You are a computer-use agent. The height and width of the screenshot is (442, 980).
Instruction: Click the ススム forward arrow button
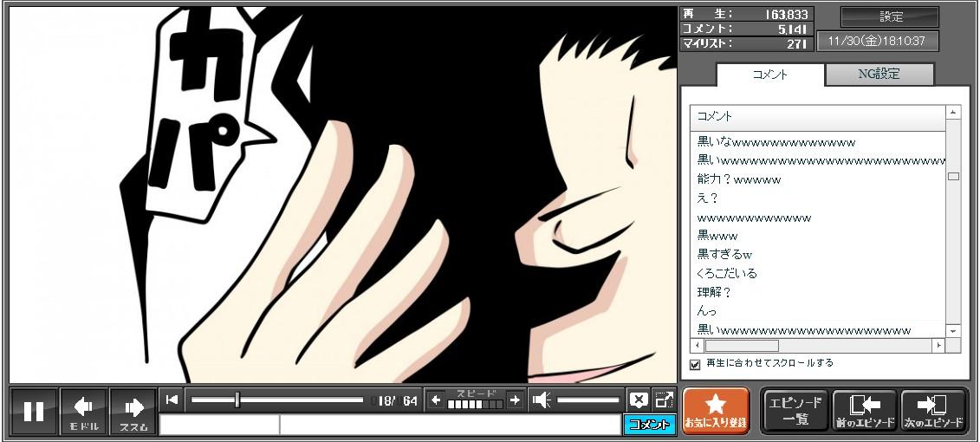coord(133,411)
